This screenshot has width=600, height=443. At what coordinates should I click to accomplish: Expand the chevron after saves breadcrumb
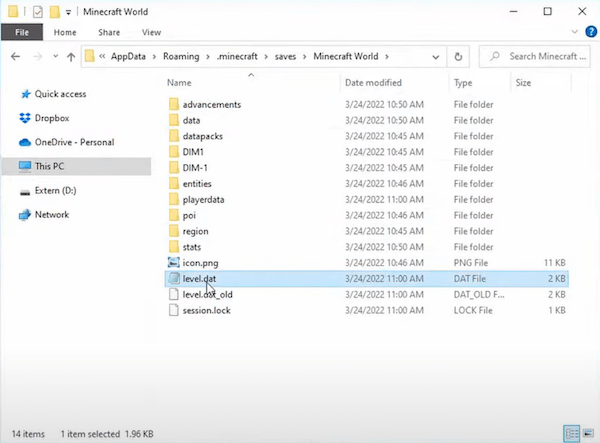click(x=305, y=57)
